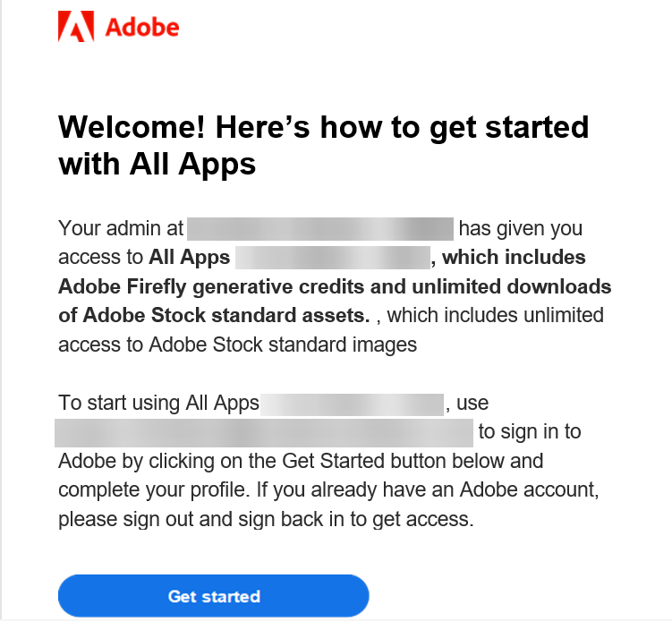Click the words 'has given you'

coord(521,229)
